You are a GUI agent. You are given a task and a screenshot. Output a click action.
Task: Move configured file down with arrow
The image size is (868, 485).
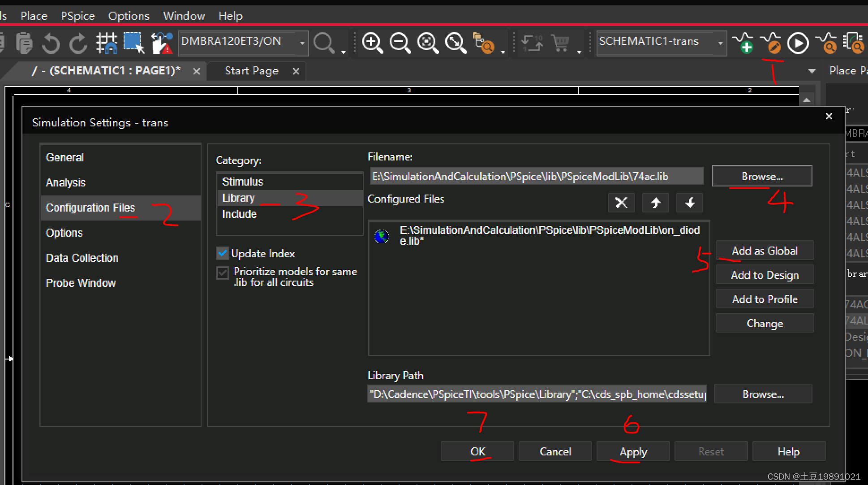point(690,203)
